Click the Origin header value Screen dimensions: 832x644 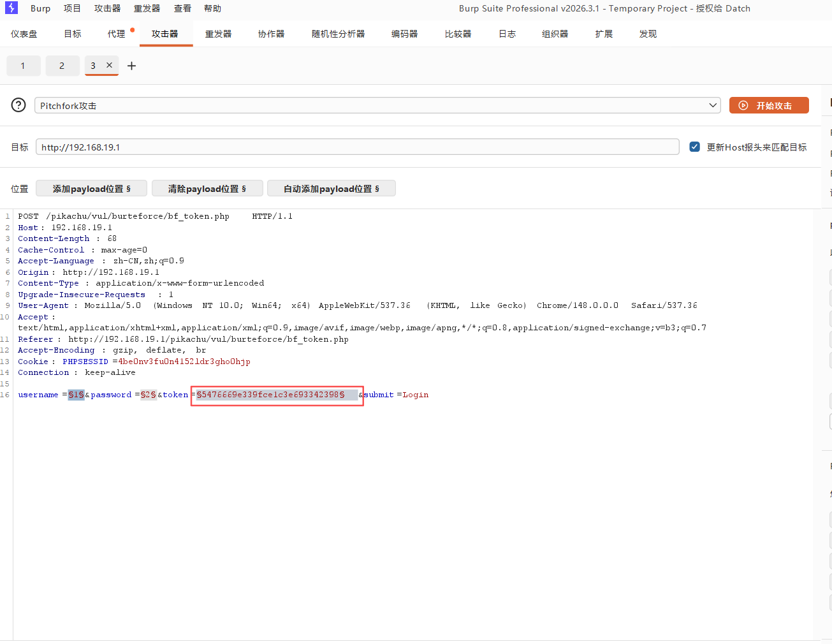coord(111,272)
